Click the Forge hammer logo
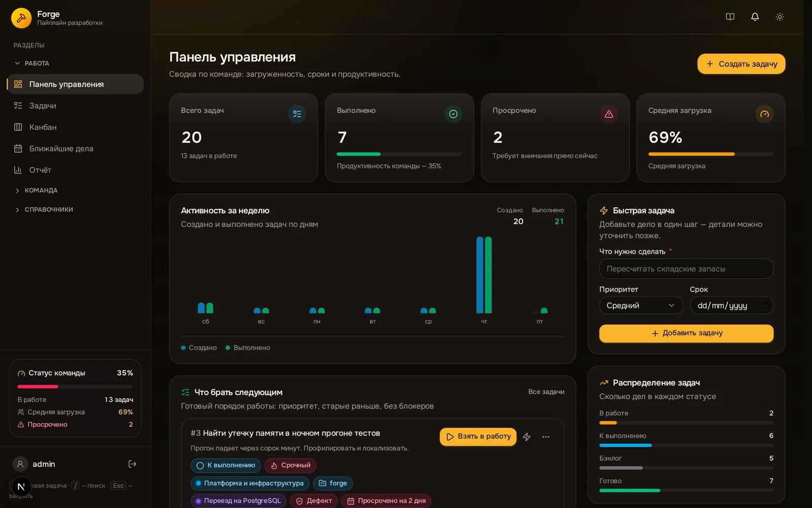The image size is (812, 508). (x=21, y=18)
